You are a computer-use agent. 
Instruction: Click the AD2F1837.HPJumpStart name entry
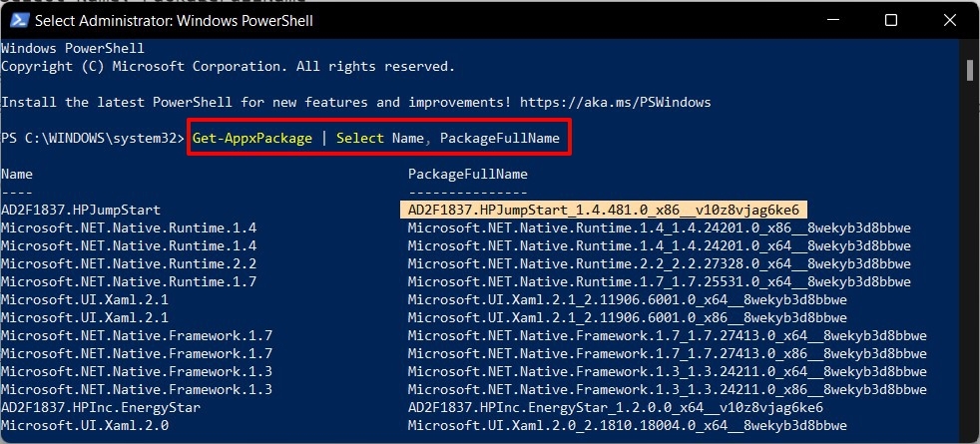pos(81,210)
